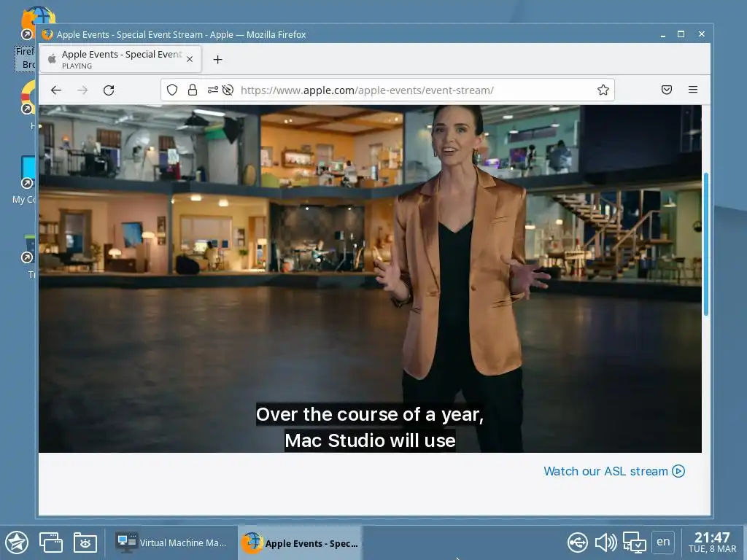Bookmark this page with the star icon
Image resolution: width=747 pixels, height=560 pixels.
point(603,90)
